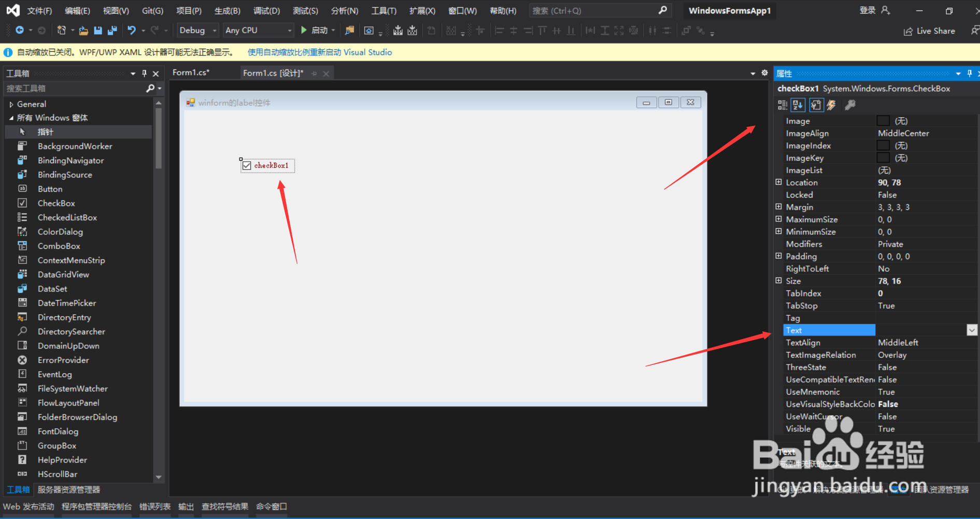Image resolution: width=980 pixels, height=519 pixels.
Task: Click the categorized view icon in Properties
Action: (783, 105)
